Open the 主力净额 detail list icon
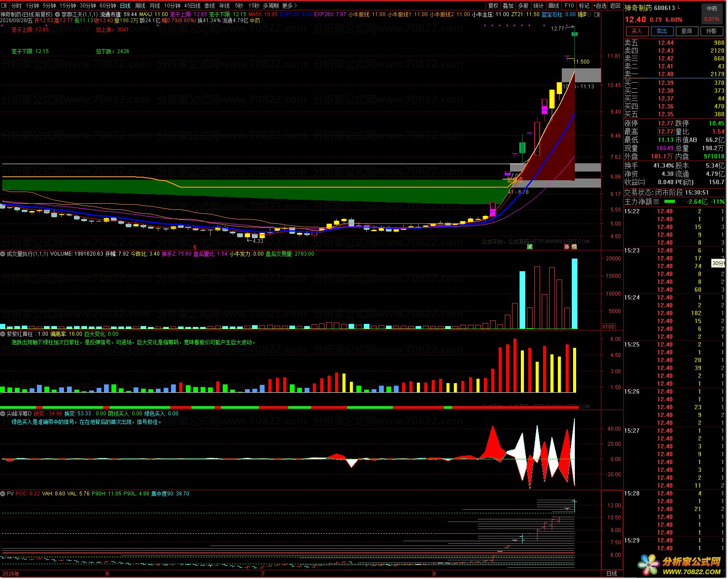 coord(656,202)
